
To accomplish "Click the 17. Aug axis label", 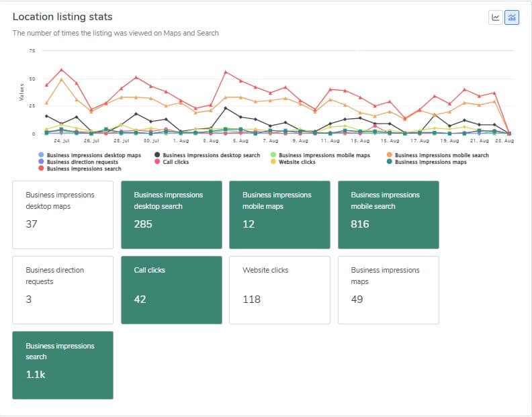I will coord(420,140).
